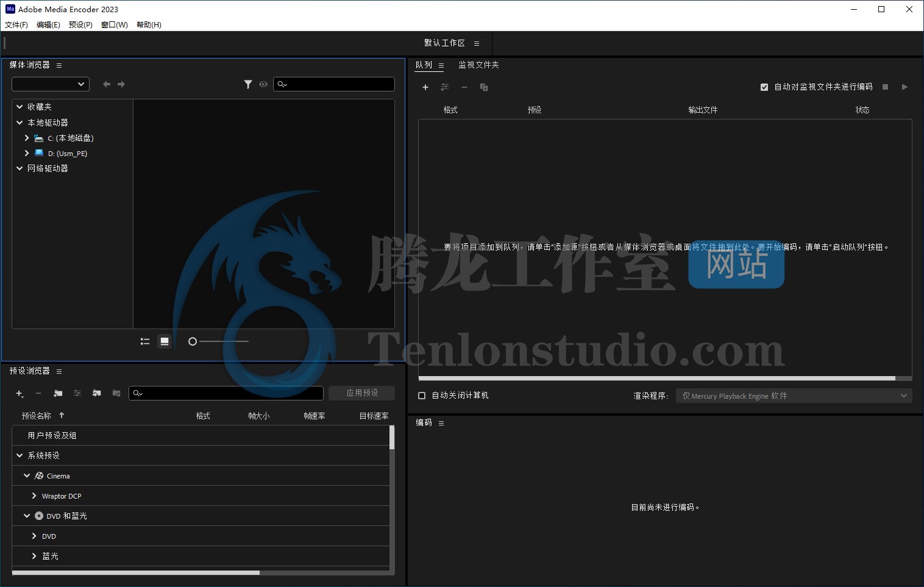Sort by 预设名称 column header
The height and width of the screenshot is (587, 924).
pyautogui.click(x=37, y=416)
